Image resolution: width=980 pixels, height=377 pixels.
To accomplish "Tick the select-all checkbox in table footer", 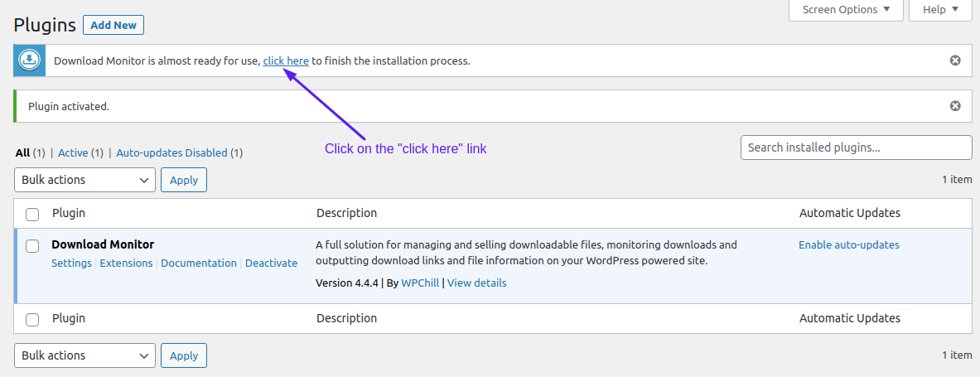I will [31, 320].
